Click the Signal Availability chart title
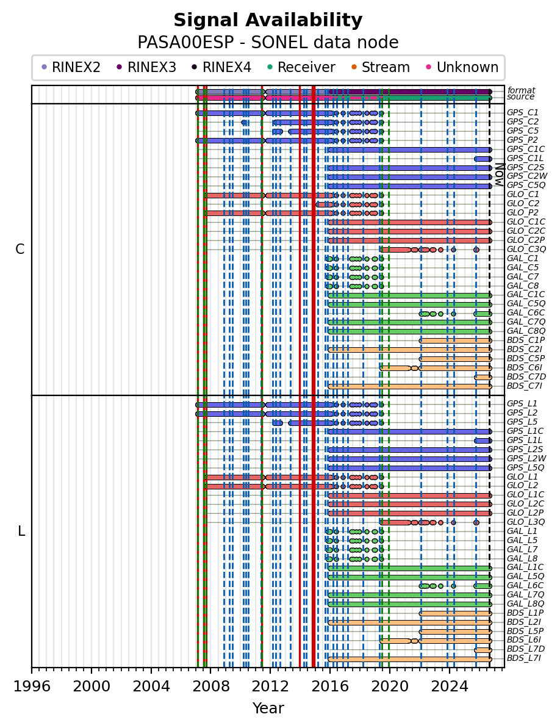This screenshot has height=728, width=560. 268,20
